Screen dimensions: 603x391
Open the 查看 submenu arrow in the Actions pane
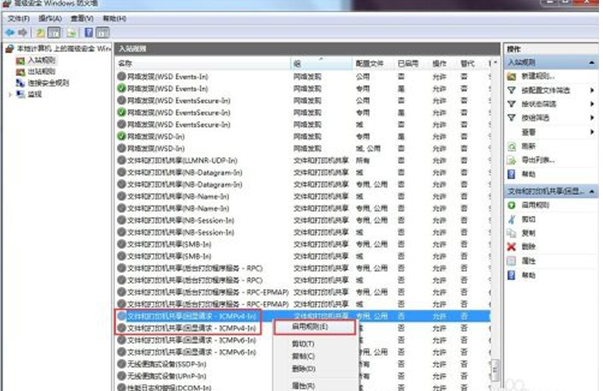(x=592, y=132)
